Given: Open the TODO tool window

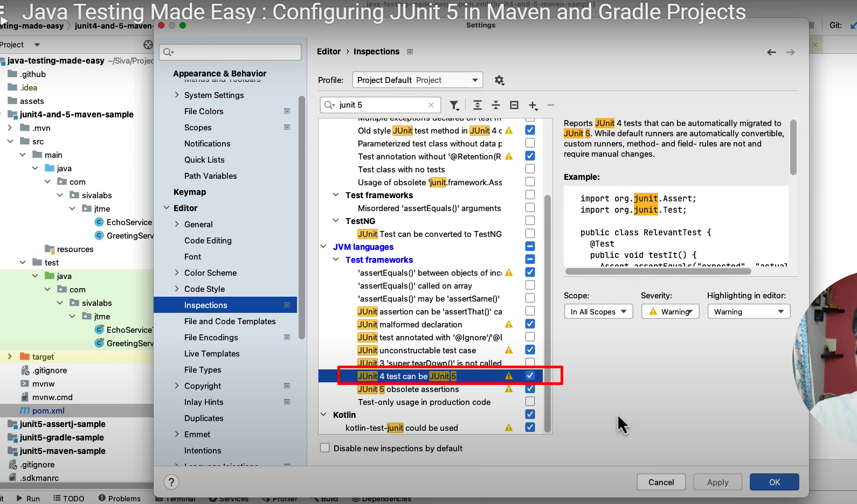Looking at the screenshot, I should click(x=69, y=499).
